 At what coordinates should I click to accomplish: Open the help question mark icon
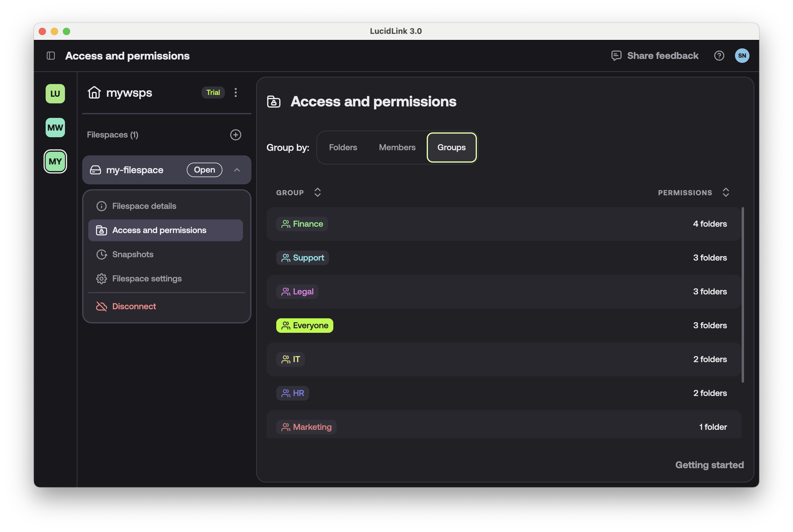(719, 56)
